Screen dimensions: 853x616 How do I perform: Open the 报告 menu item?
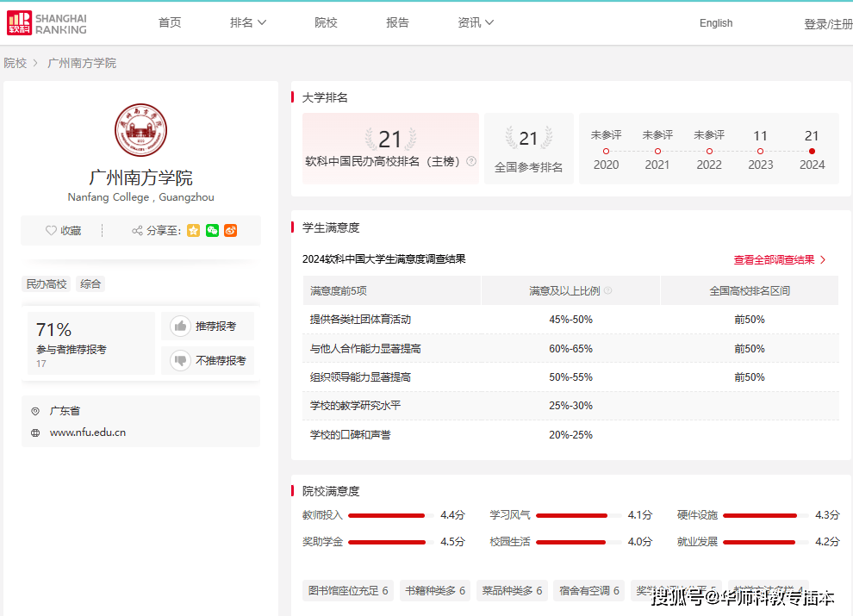point(397,23)
